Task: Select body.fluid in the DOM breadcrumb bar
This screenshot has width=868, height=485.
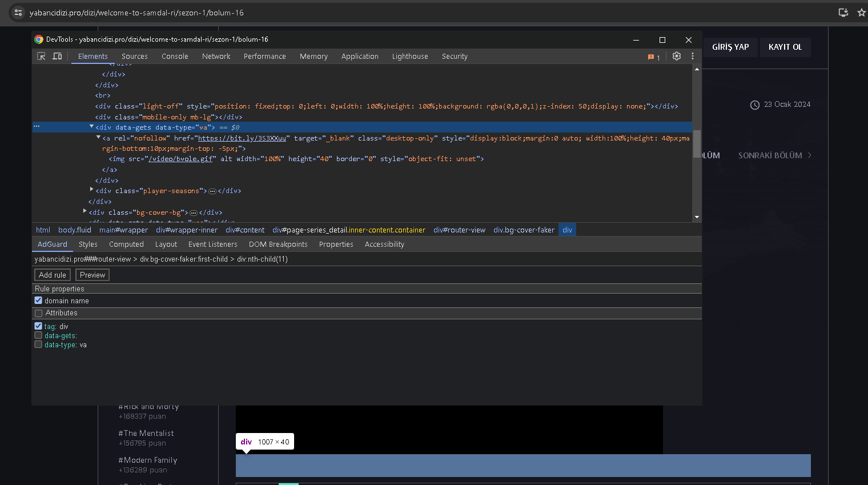Action: click(74, 230)
